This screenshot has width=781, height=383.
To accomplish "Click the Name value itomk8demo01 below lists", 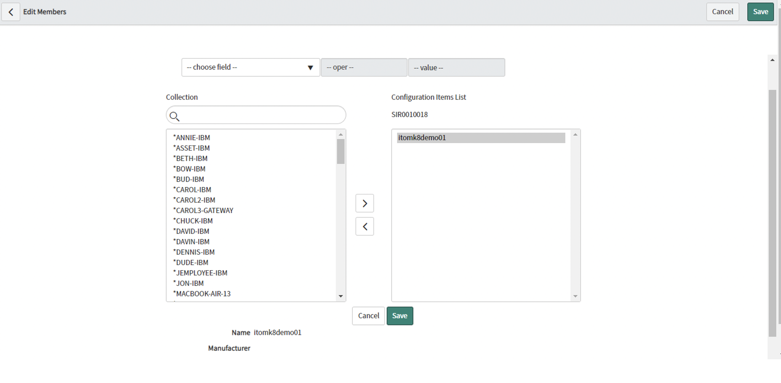I will coord(277,333).
